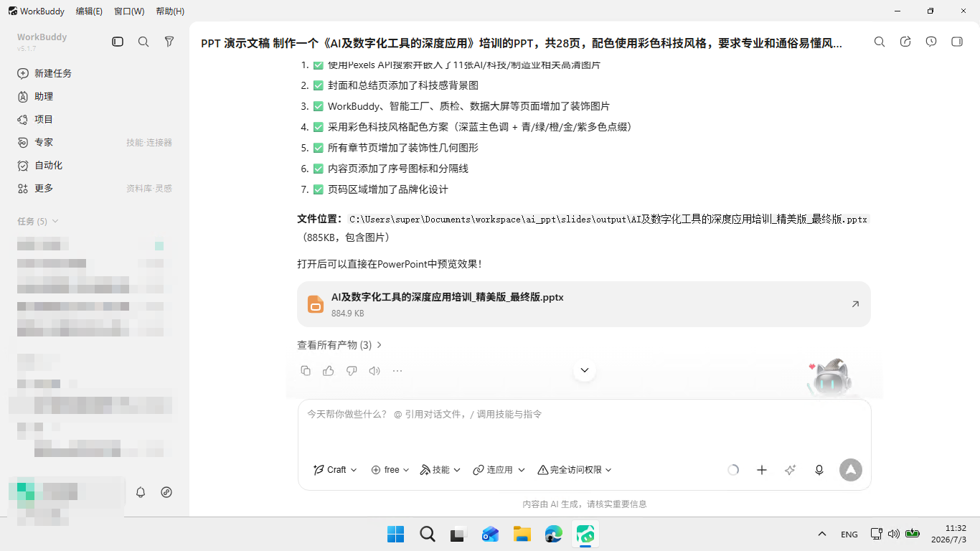The image size is (980, 551).
Task: Read aloud using the speaker icon
Action: tap(374, 371)
